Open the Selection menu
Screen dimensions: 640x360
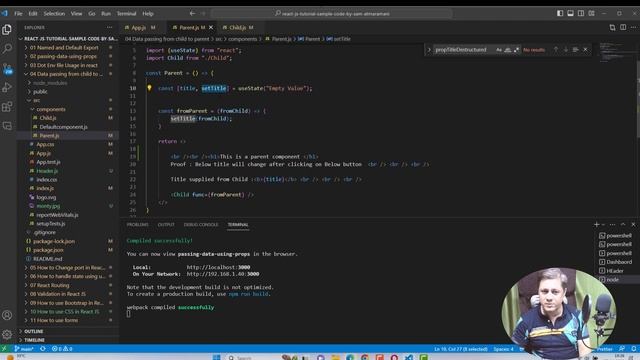54,13
